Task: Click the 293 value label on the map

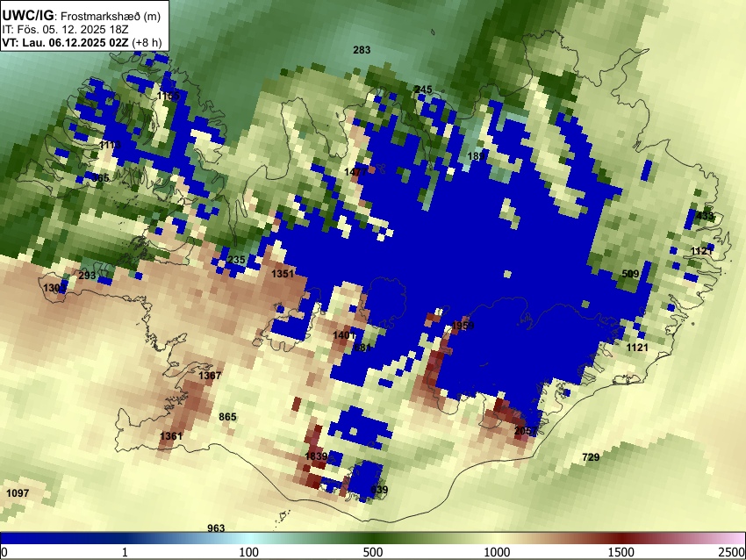Action: point(87,276)
